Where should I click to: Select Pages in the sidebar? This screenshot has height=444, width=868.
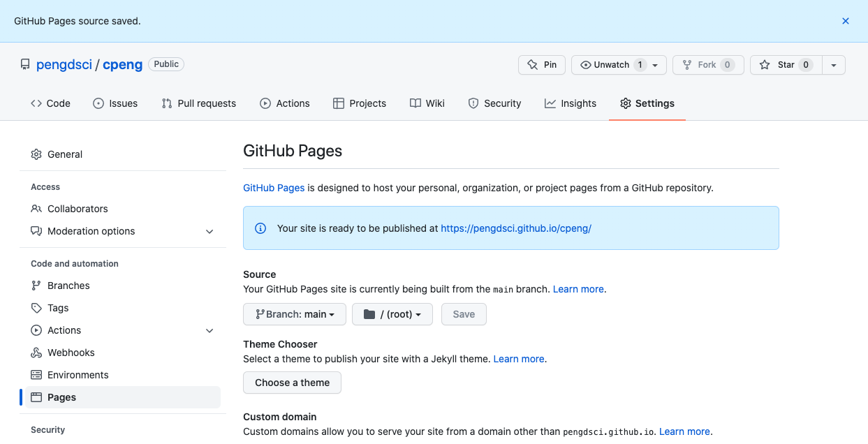123,397
